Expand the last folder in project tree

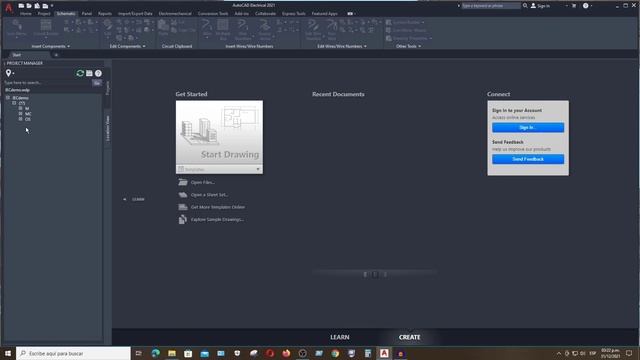coord(20,119)
